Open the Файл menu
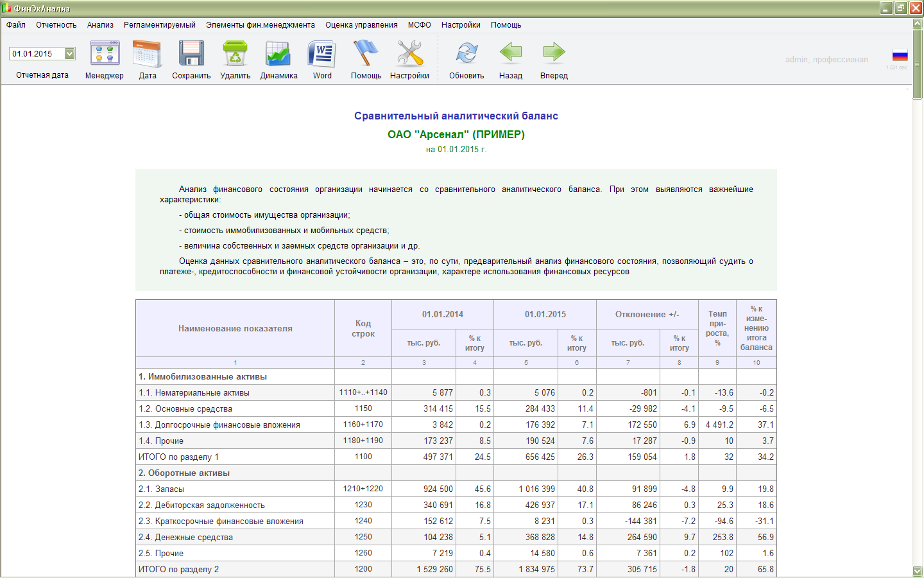Image resolution: width=924 pixels, height=578 pixels. pos(16,25)
